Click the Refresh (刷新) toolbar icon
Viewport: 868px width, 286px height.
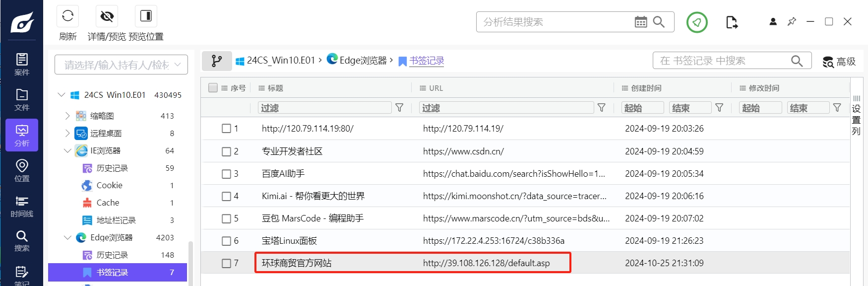(68, 16)
